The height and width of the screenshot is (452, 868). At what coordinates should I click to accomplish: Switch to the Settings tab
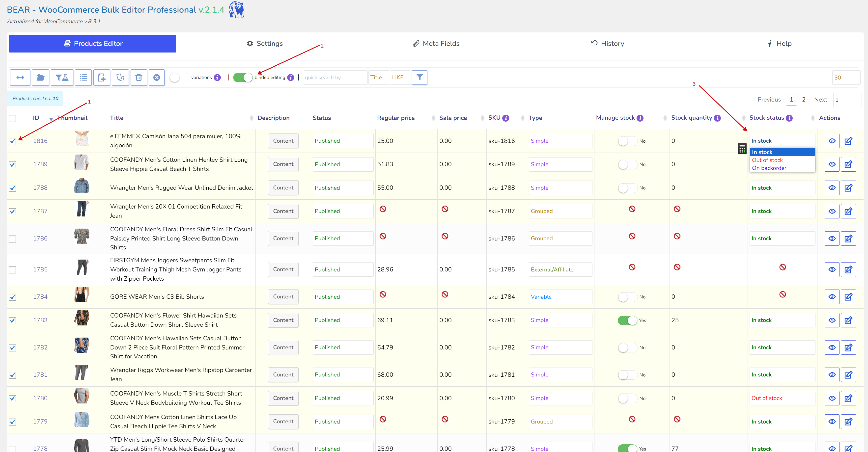coord(265,44)
